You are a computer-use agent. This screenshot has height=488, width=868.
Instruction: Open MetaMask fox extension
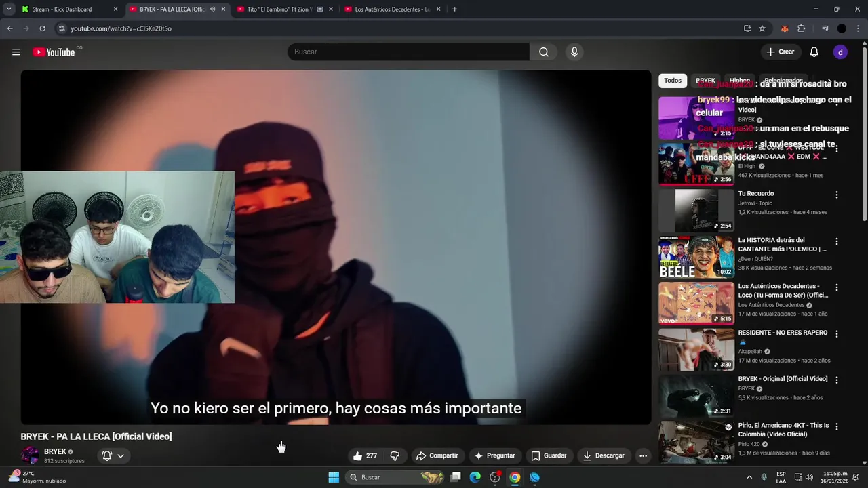(x=785, y=28)
